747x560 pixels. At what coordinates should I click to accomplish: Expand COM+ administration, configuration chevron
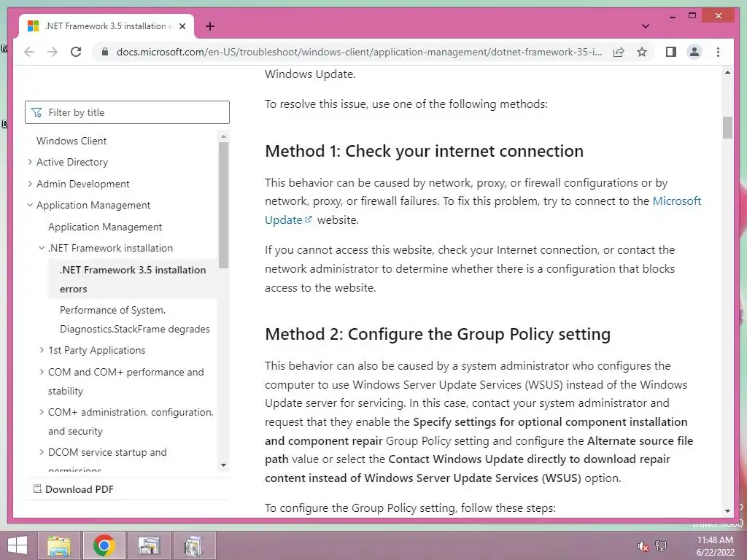click(42, 412)
